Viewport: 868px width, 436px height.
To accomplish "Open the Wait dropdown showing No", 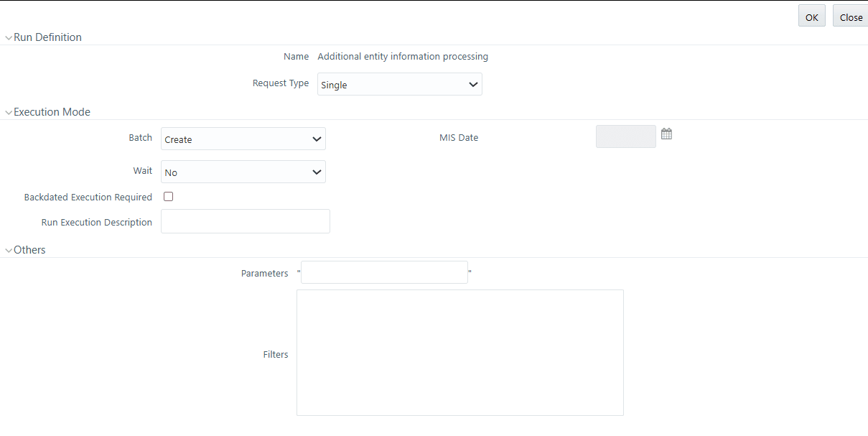I will pos(243,172).
